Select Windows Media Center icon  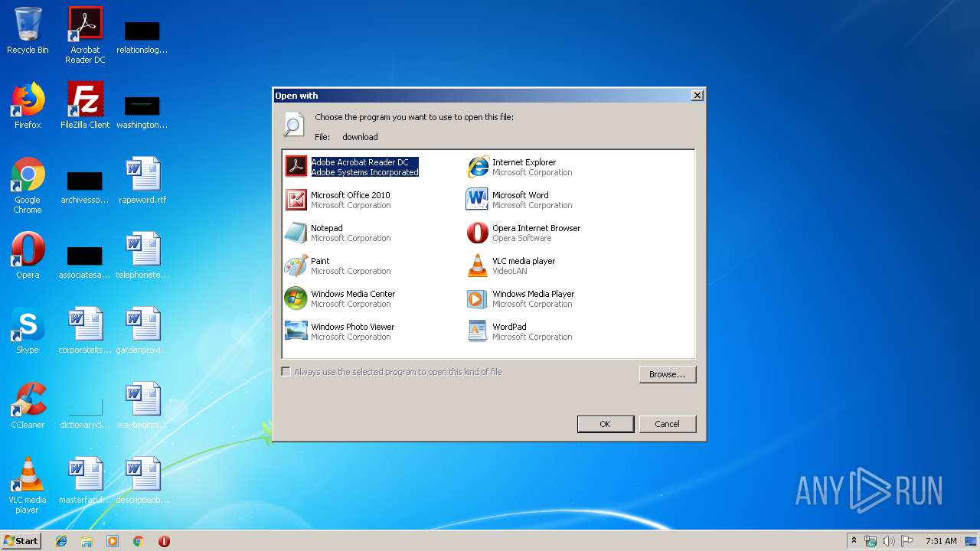[296, 298]
